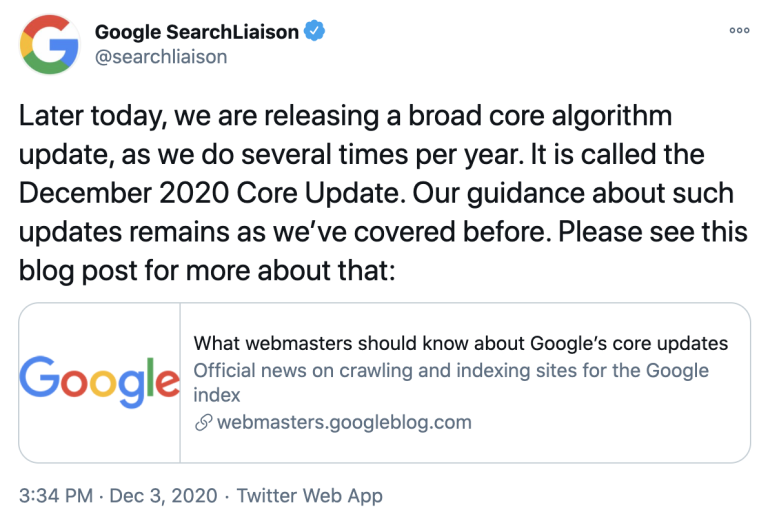Image resolution: width=768 pixels, height=523 pixels.
Task: Click the Google logo card thumbnail
Action: [x=99, y=382]
